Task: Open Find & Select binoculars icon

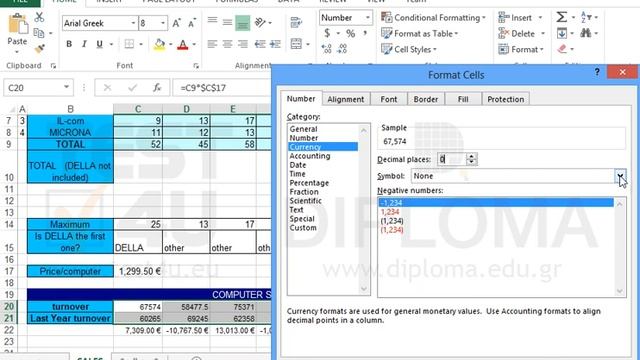Action: coord(586,33)
